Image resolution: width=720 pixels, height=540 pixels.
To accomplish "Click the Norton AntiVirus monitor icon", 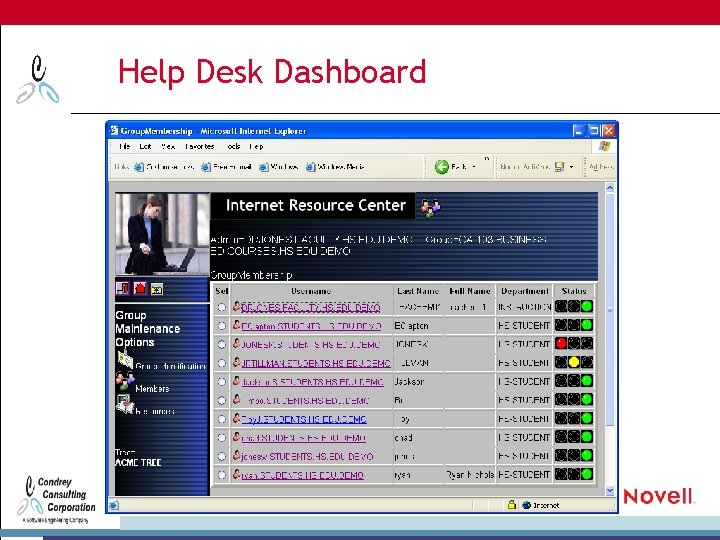I will [559, 167].
